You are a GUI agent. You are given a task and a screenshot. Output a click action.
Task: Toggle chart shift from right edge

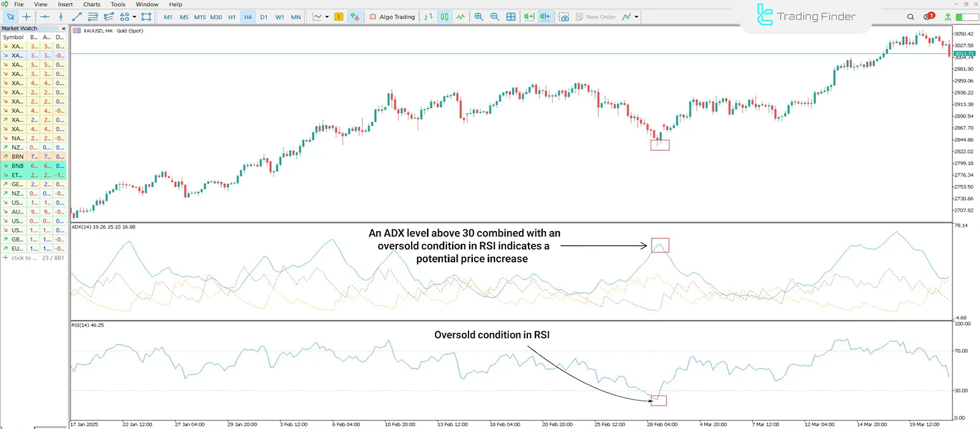545,17
